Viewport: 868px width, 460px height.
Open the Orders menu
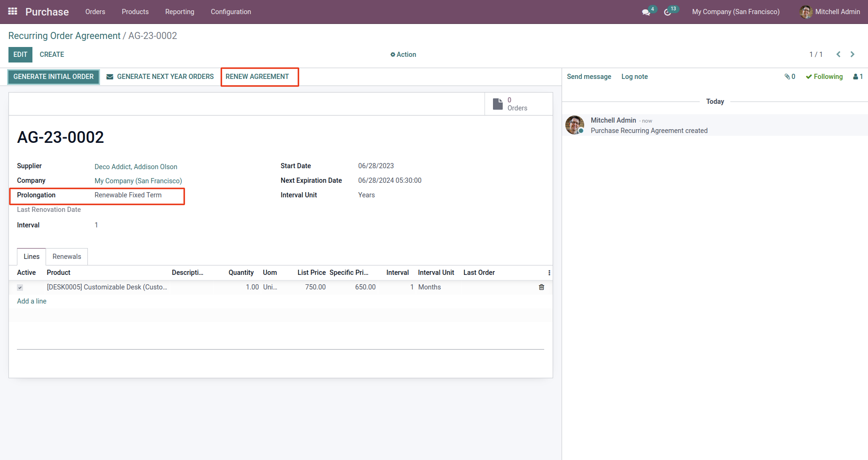(x=95, y=12)
